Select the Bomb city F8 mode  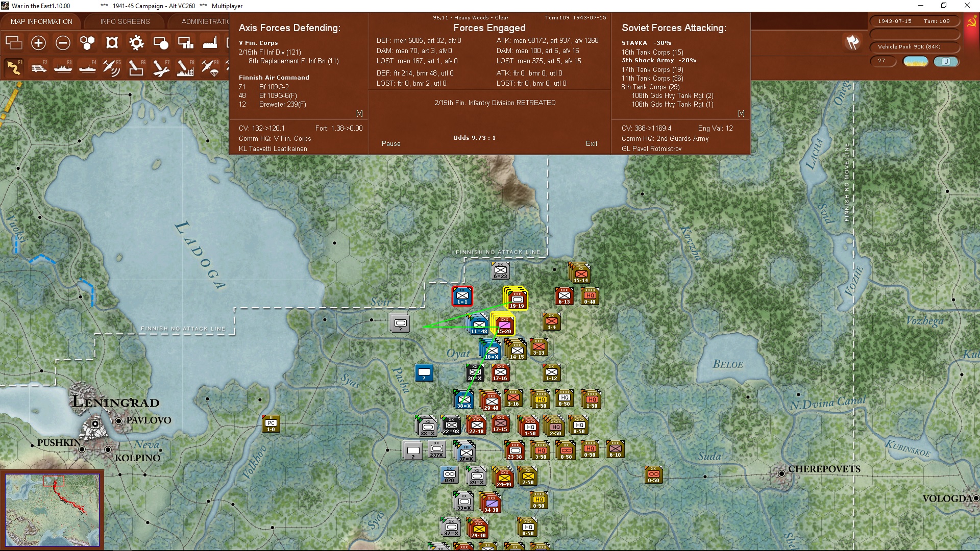[185, 67]
